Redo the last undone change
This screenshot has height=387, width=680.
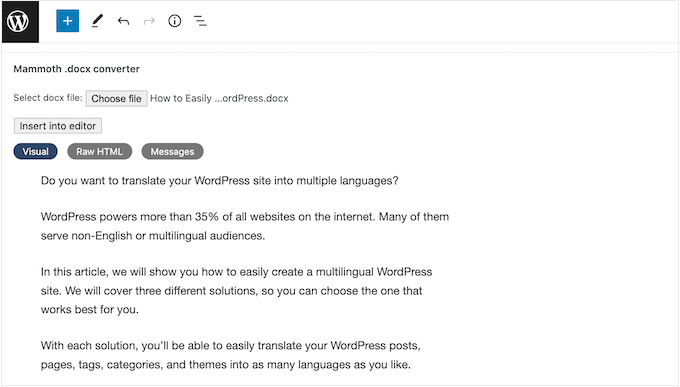[149, 21]
